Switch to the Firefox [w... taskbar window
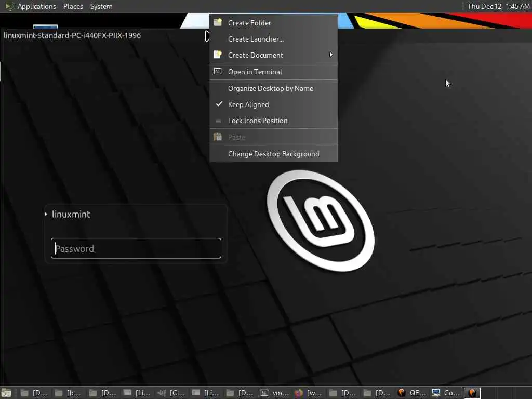 coord(309,393)
